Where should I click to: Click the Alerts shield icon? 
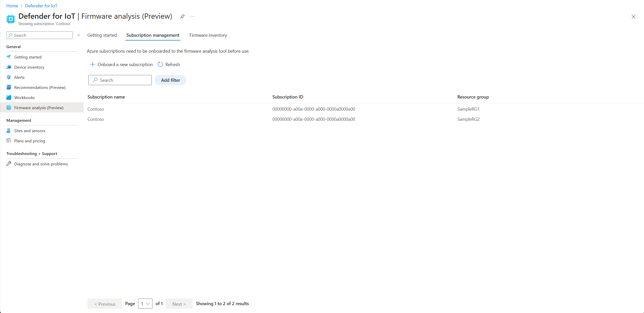pos(9,77)
